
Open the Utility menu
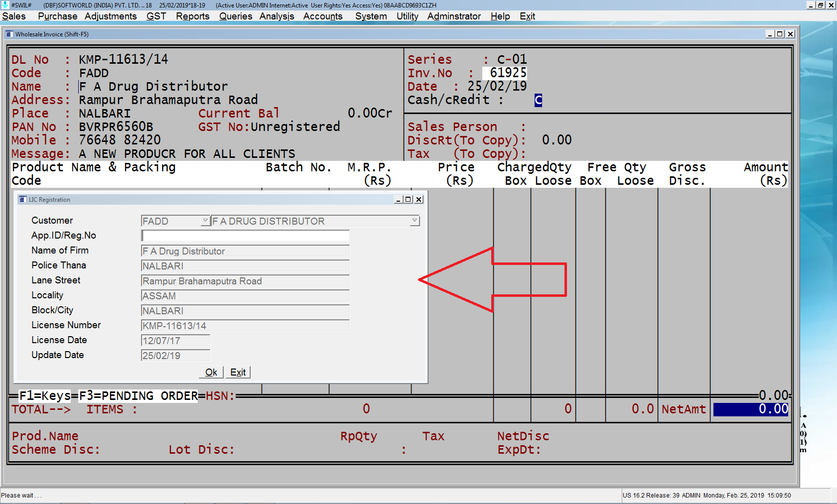tap(407, 16)
